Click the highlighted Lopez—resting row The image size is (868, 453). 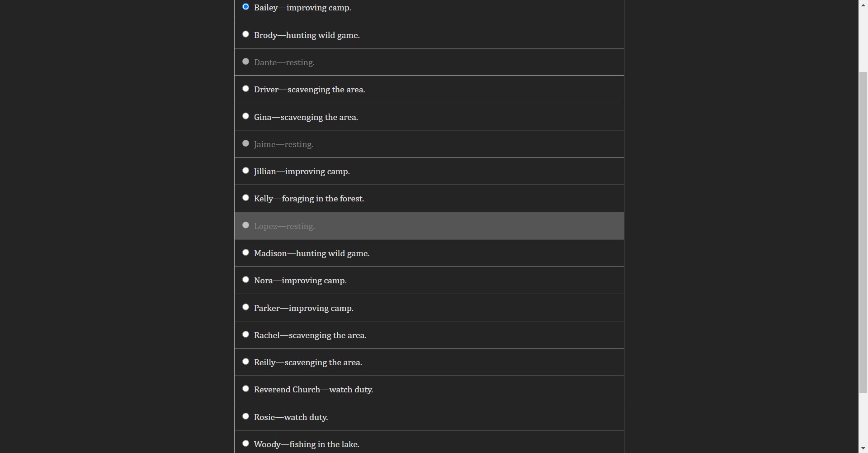(429, 226)
